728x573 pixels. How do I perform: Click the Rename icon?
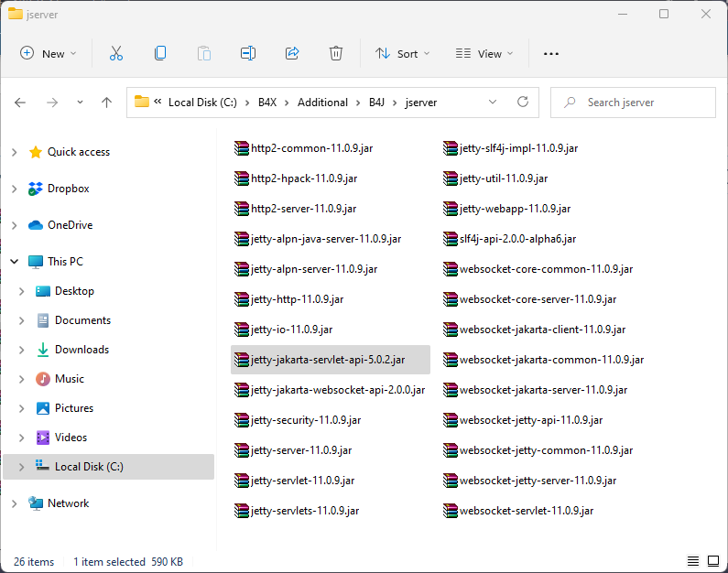point(248,53)
